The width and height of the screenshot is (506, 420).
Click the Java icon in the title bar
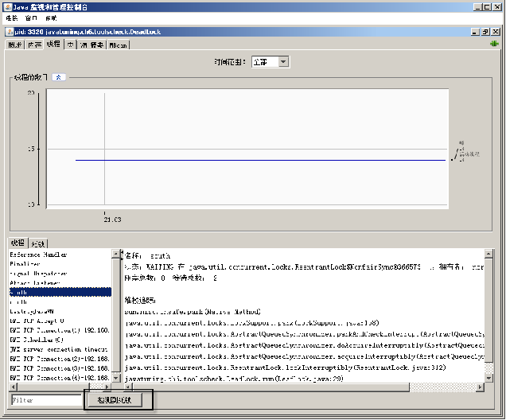7,6
